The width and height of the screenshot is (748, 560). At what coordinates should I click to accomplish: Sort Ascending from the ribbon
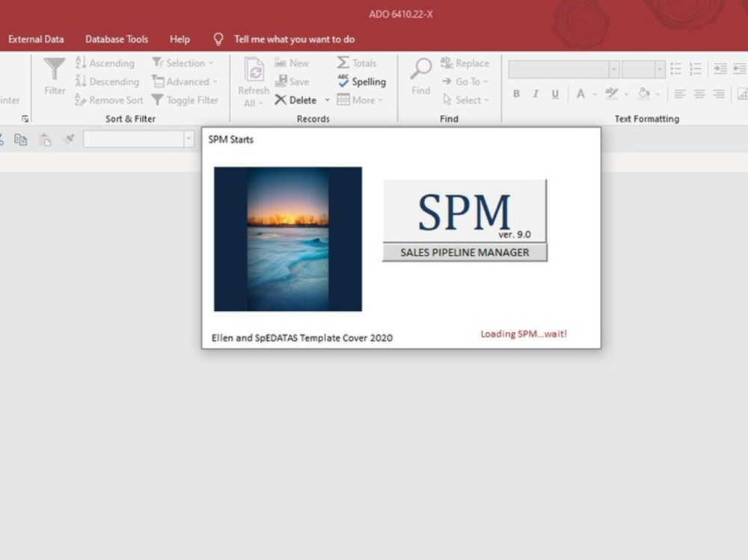coord(105,63)
